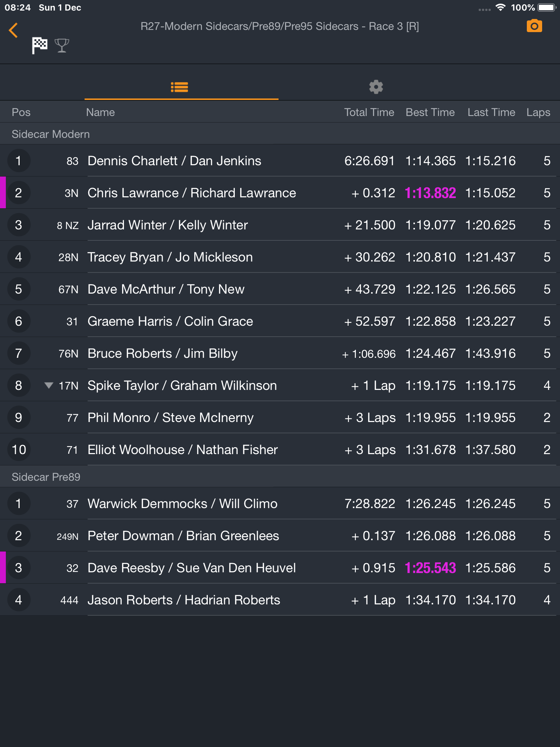Select position 10 badge for Elliot Woolhouse
Screen dimensions: 560x747
coord(19,449)
